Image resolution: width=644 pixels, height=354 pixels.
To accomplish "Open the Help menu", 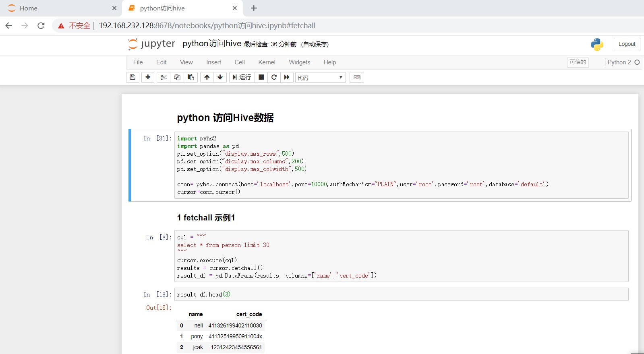I will coord(330,62).
